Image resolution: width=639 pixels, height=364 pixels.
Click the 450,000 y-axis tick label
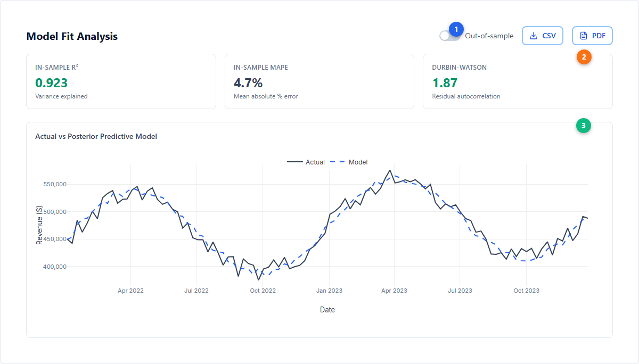54,239
